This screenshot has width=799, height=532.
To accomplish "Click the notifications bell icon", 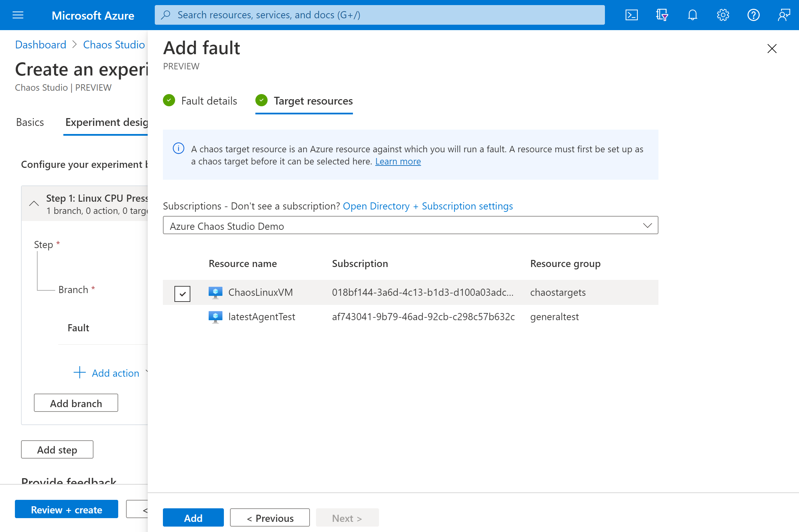I will point(693,15).
